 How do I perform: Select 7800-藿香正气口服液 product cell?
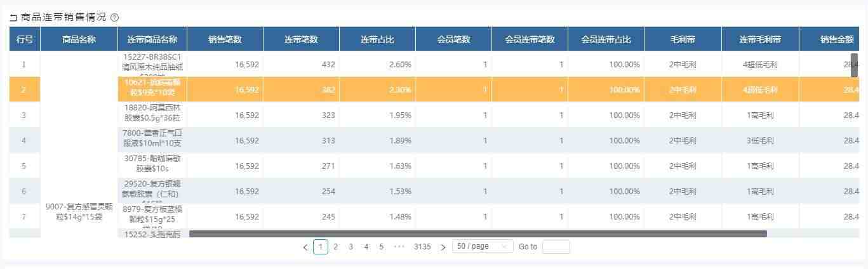tap(152, 141)
